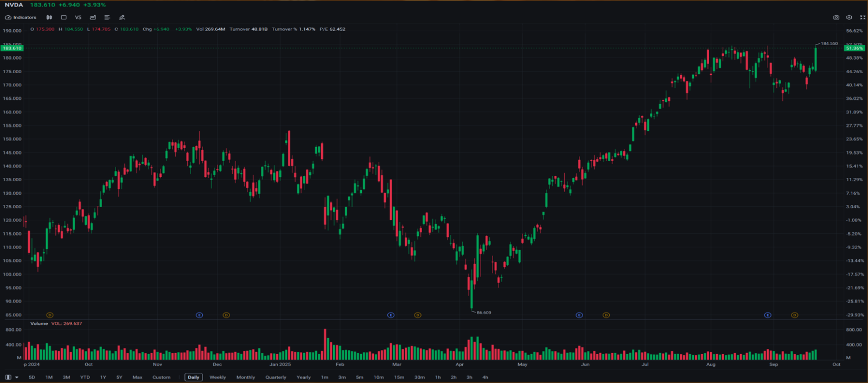Screen dimensions: 868x383
Task: Activate the pencil drawing tool
Action: [122, 17]
